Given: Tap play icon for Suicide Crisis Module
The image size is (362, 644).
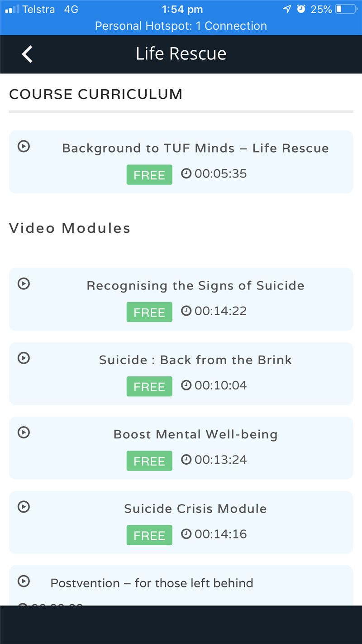Looking at the screenshot, I should coord(24,506).
